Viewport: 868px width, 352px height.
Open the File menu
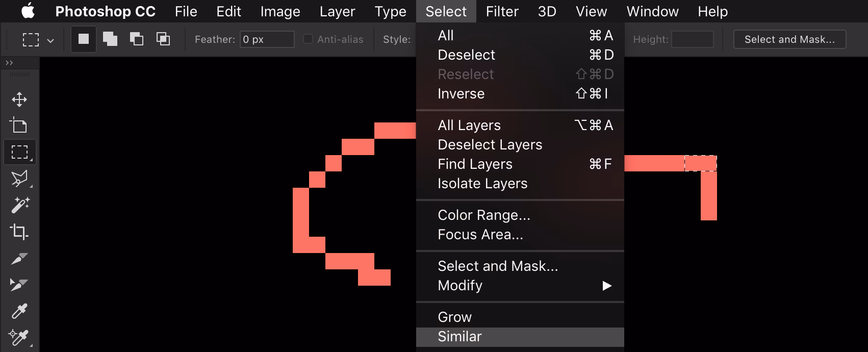tap(186, 11)
